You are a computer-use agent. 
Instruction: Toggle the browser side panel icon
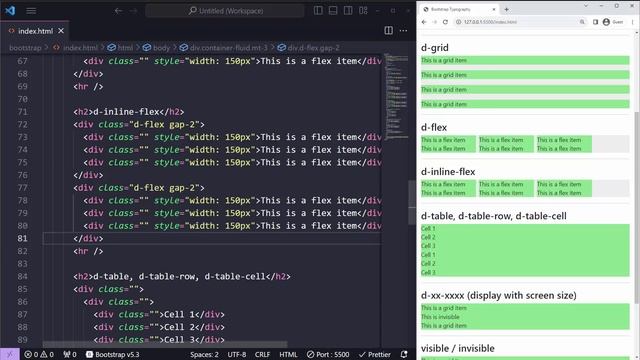click(596, 22)
